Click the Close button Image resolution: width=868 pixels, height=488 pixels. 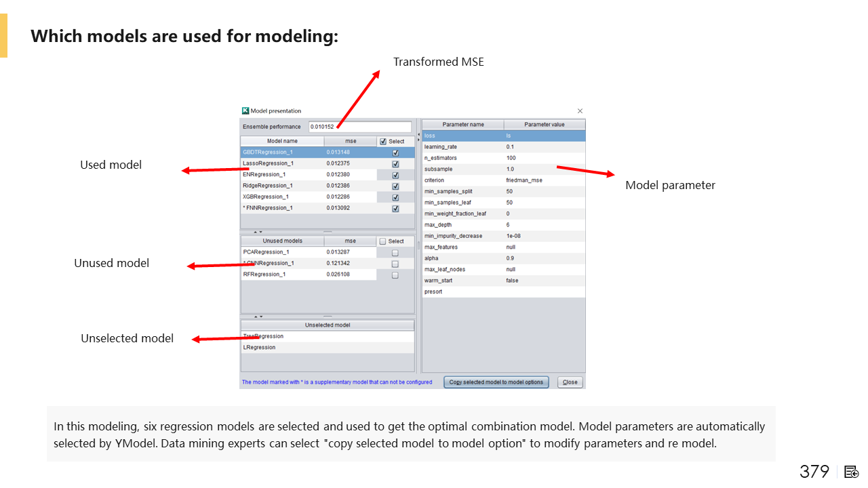[570, 382]
